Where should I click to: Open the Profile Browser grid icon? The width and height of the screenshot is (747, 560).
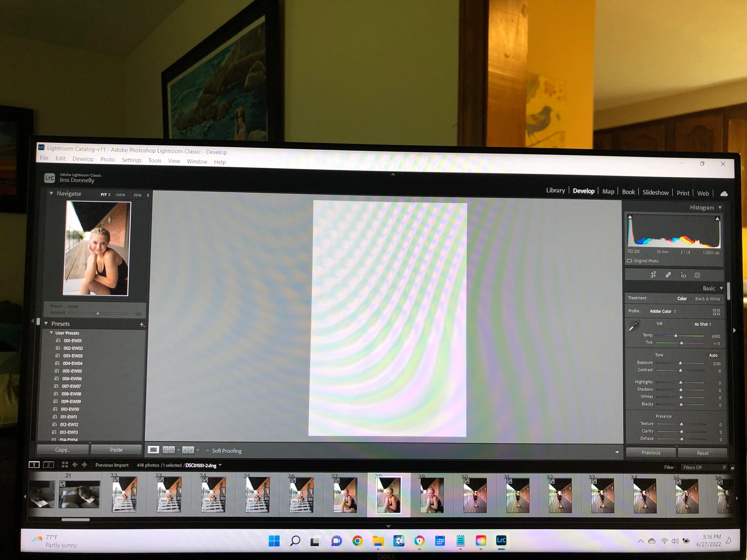716,312
